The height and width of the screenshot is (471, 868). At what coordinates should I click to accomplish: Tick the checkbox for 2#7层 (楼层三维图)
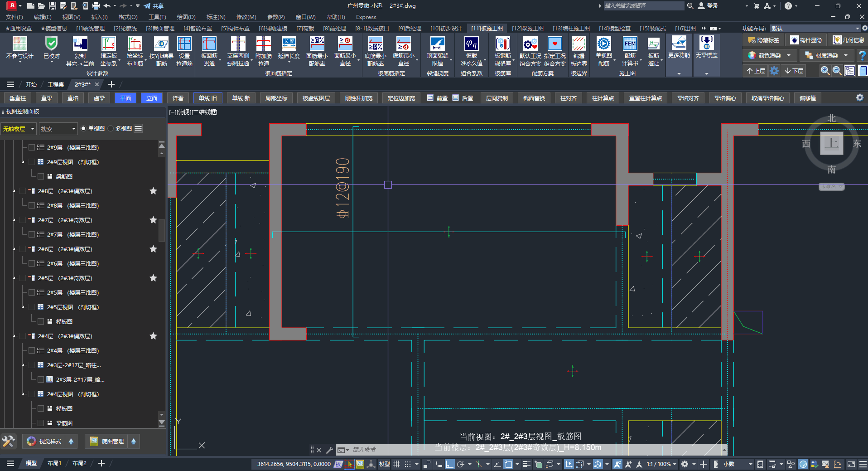[32, 234]
